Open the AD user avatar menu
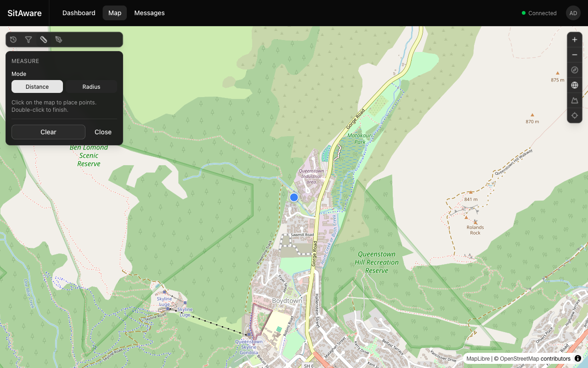The image size is (588, 368). coord(573,13)
